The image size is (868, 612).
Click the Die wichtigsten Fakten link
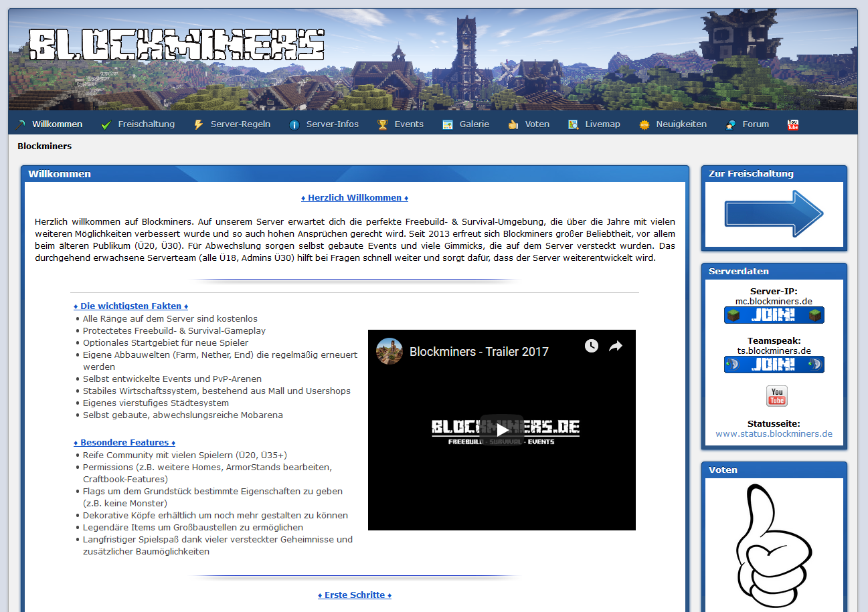(x=131, y=306)
